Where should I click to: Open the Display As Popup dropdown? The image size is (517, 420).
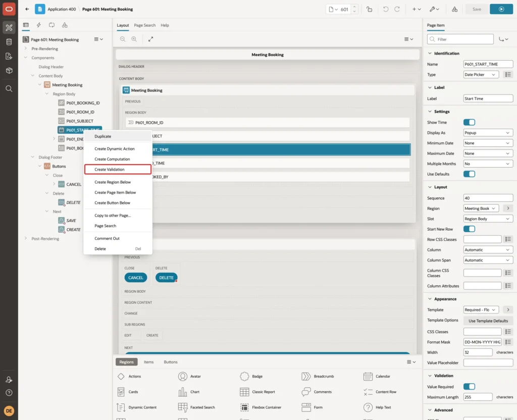pyautogui.click(x=488, y=133)
